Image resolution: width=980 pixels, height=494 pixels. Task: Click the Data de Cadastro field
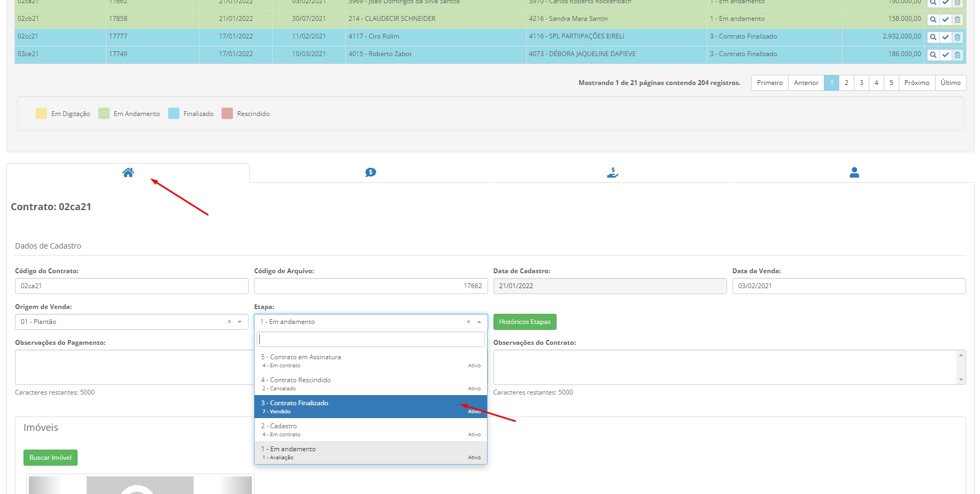[610, 286]
